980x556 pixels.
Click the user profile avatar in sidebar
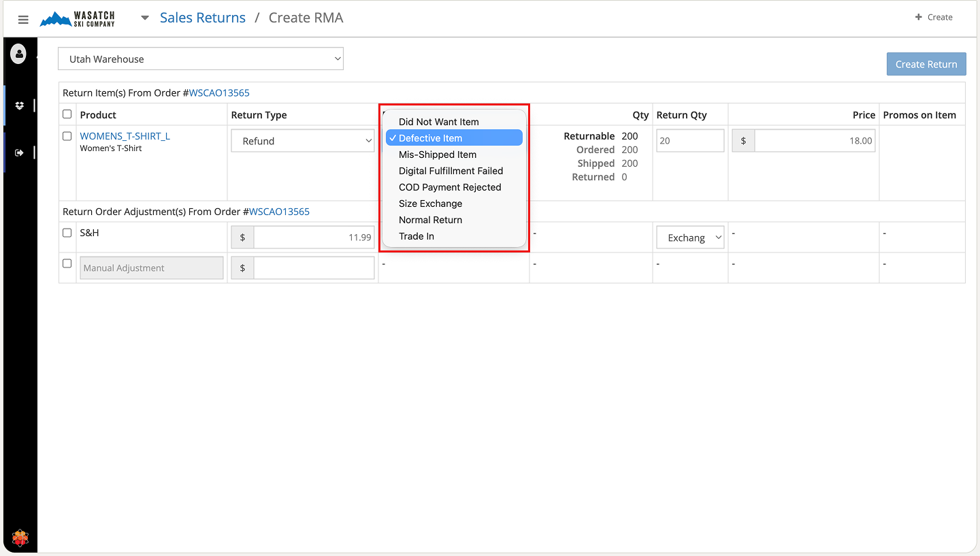18,54
